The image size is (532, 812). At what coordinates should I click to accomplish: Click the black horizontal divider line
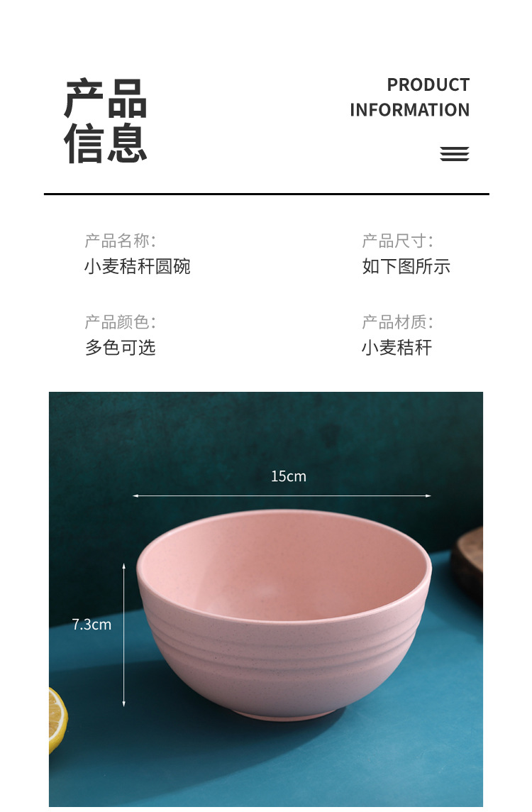click(267, 194)
